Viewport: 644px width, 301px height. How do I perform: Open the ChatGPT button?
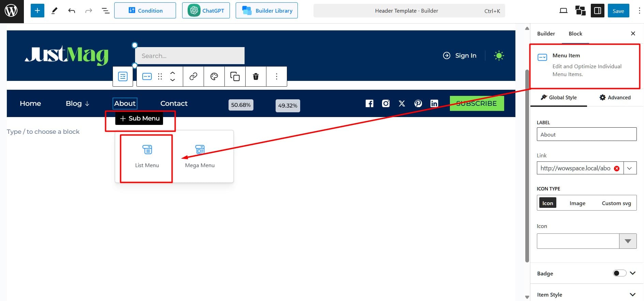206,11
